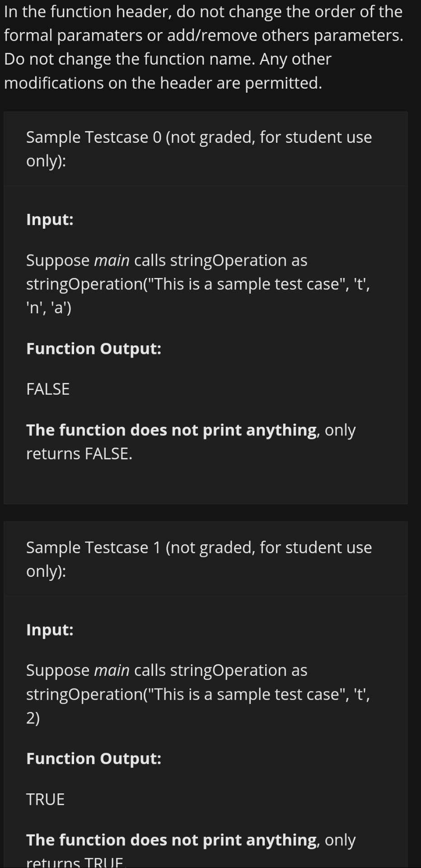Click the Sample Testcase 0 header text
Screen dimensions: 421x868
(199, 149)
